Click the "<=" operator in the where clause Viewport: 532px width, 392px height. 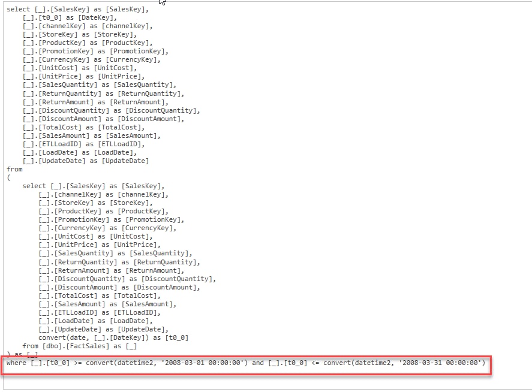(315, 363)
